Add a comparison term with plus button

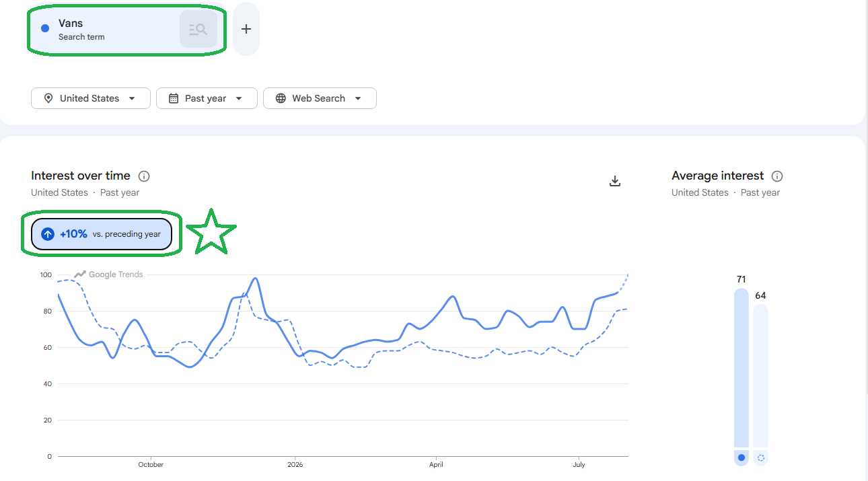click(246, 29)
